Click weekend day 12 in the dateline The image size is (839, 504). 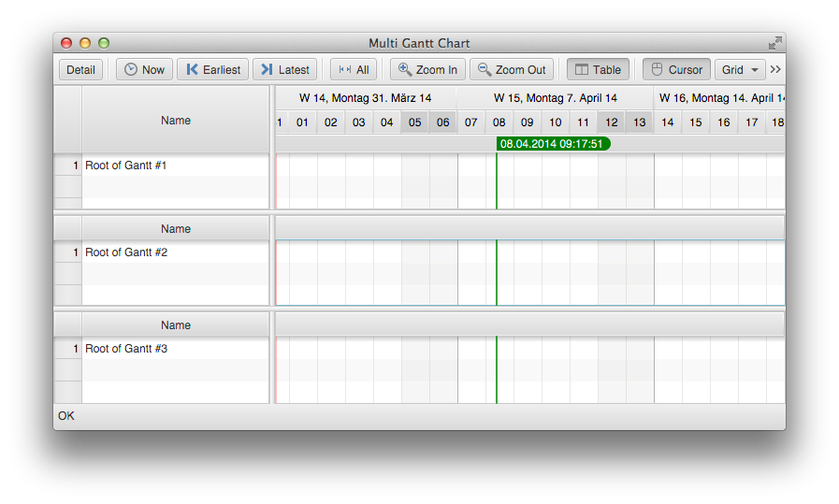coord(612,122)
